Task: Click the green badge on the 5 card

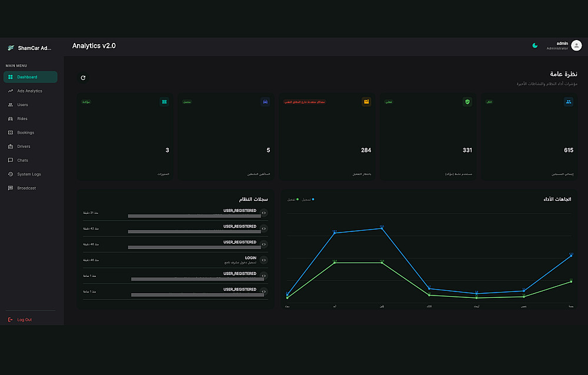Action: point(187,102)
